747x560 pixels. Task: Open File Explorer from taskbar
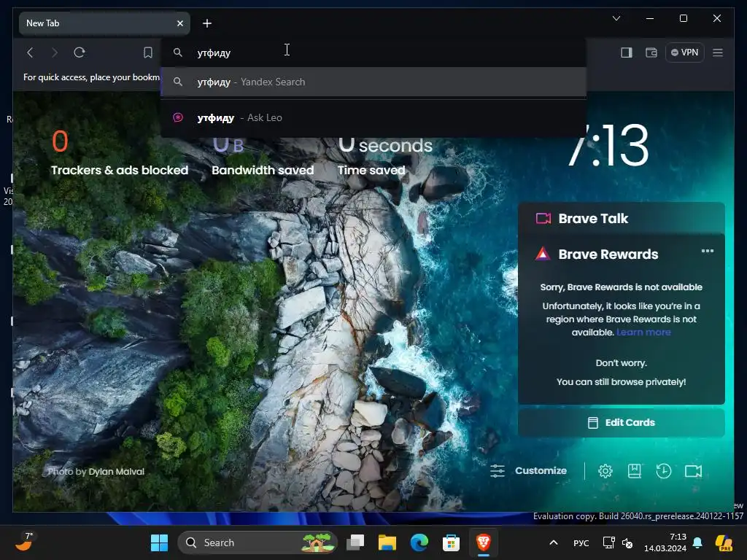tap(387, 542)
